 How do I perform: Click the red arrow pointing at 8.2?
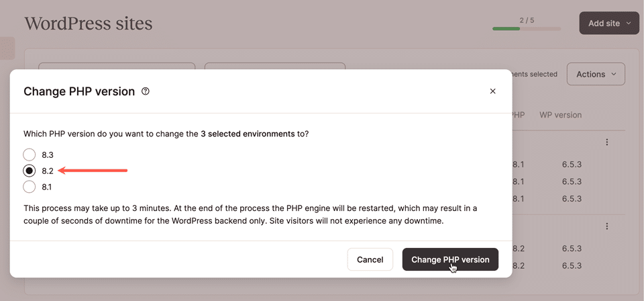pos(93,171)
